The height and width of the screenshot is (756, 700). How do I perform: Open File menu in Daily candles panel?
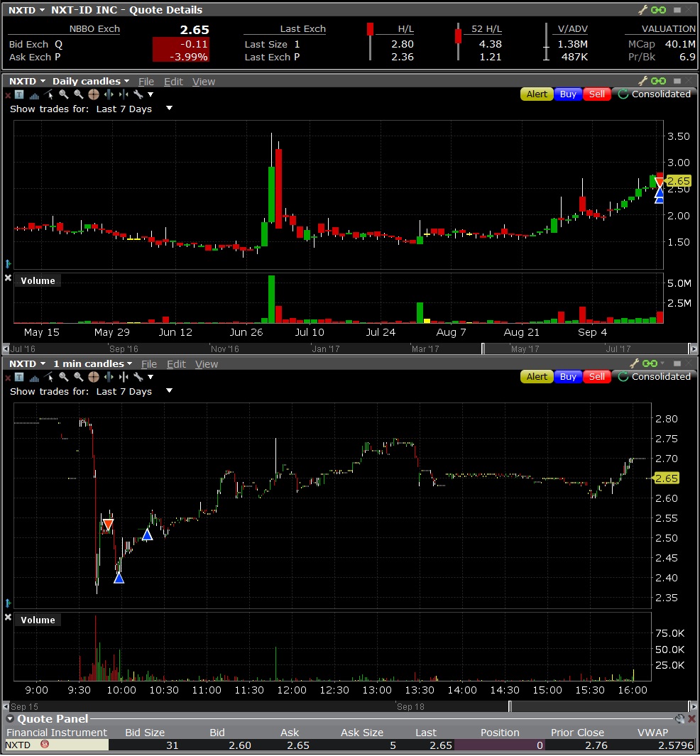146,82
